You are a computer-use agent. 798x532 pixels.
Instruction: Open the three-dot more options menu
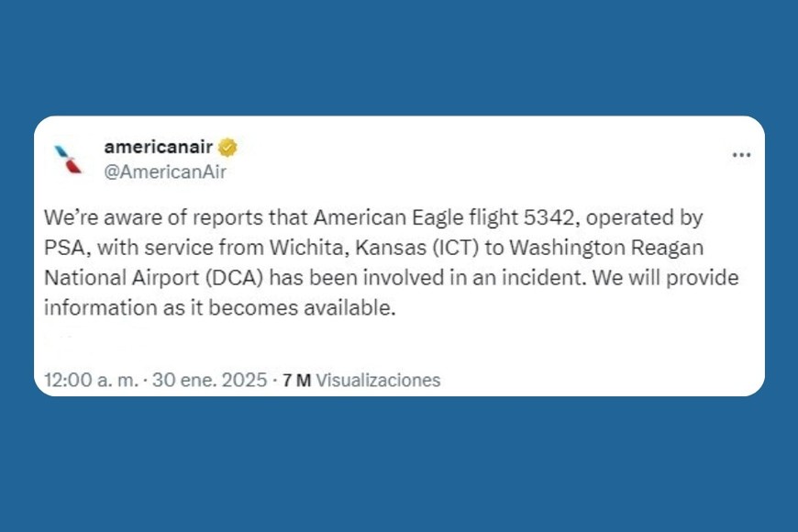(741, 156)
